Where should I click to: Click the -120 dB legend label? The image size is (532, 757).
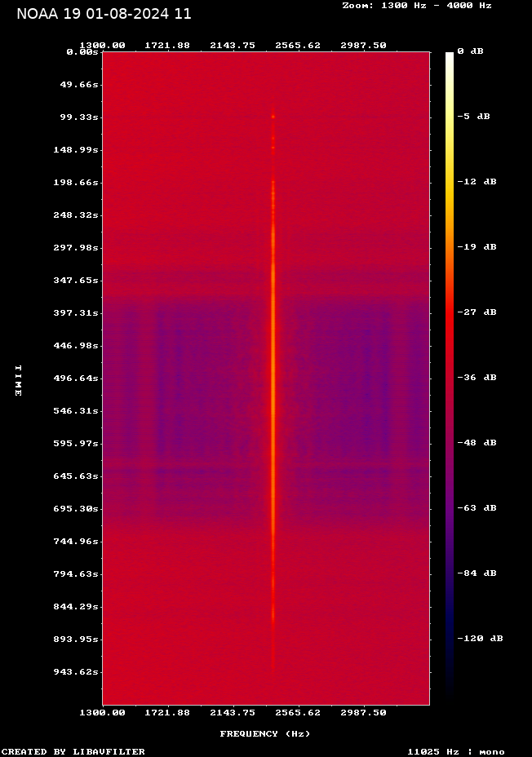[480, 638]
